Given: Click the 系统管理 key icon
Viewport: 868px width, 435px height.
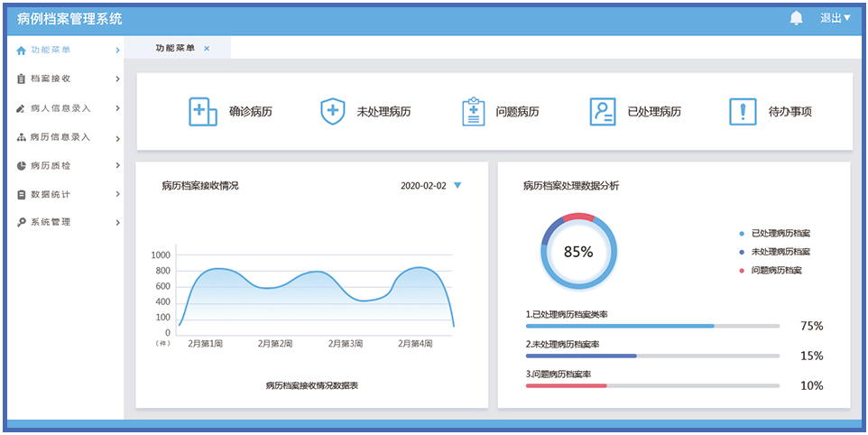Looking at the screenshot, I should pyautogui.click(x=22, y=222).
